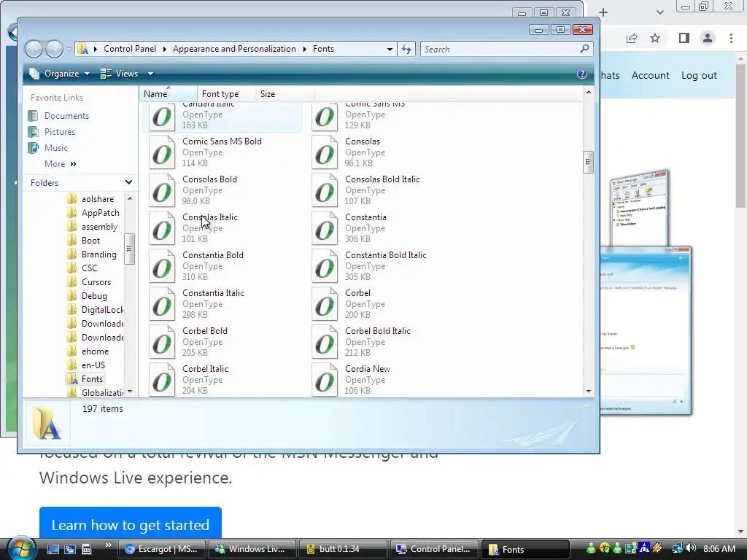Expand Chrome tab search chevron
Image resolution: width=747 pixels, height=560 pixels.
click(x=659, y=12)
